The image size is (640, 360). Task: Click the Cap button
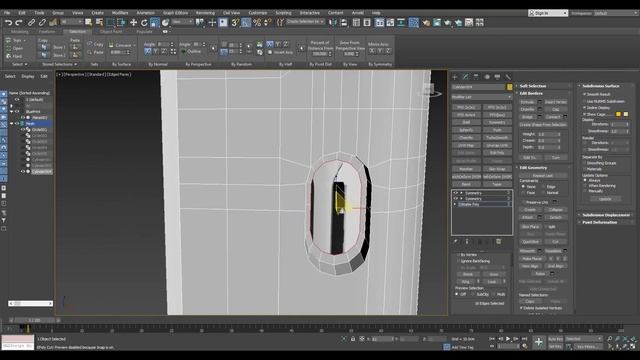pyautogui.click(x=556, y=109)
